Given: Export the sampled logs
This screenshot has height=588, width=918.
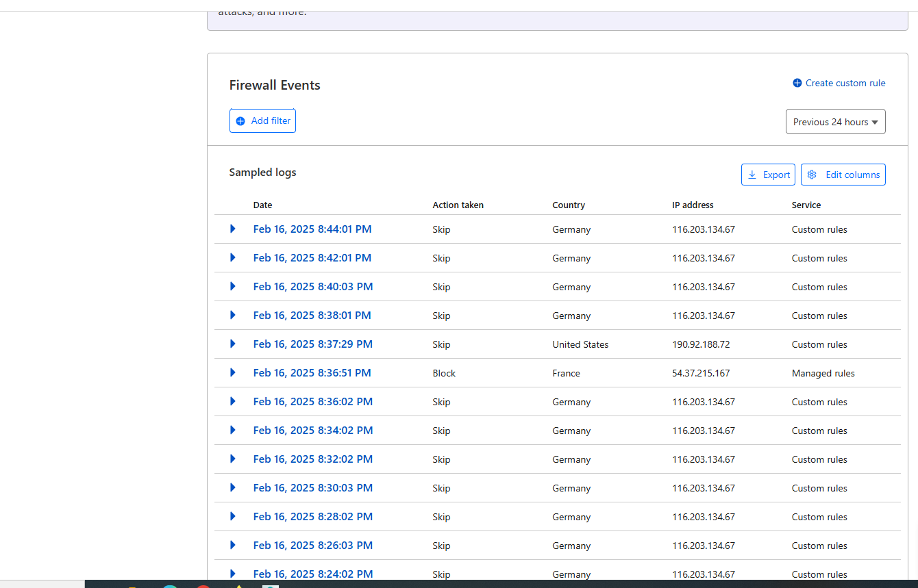Looking at the screenshot, I should pos(768,175).
